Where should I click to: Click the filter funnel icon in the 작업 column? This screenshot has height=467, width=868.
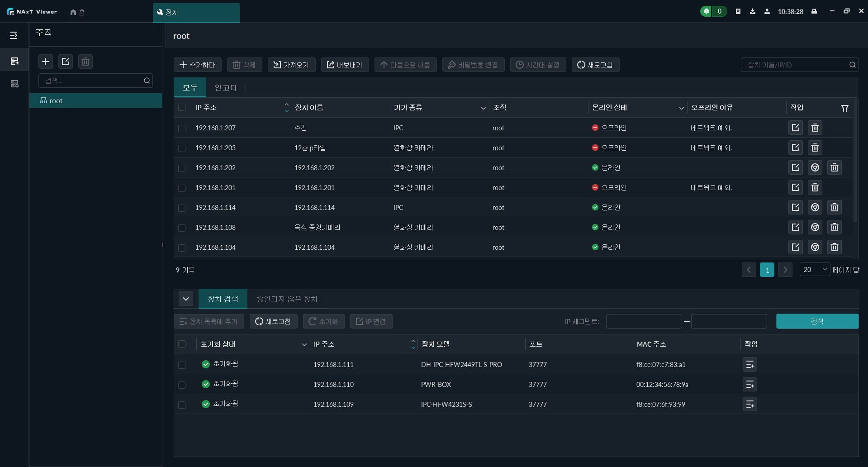click(x=844, y=108)
